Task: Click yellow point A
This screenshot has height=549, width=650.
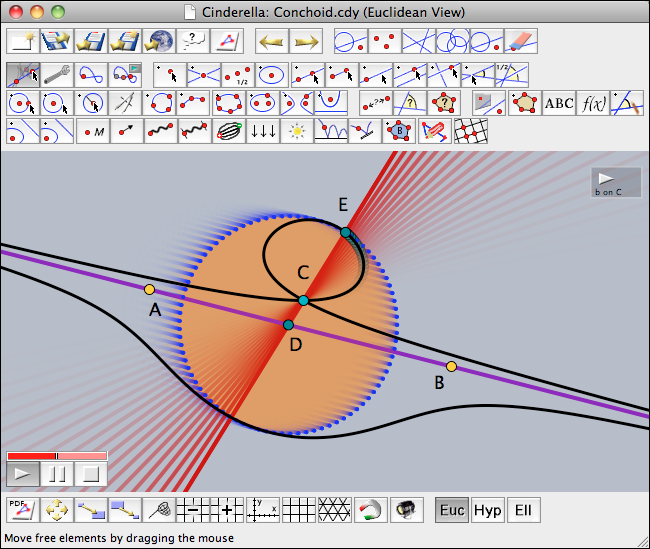Action: 149,289
